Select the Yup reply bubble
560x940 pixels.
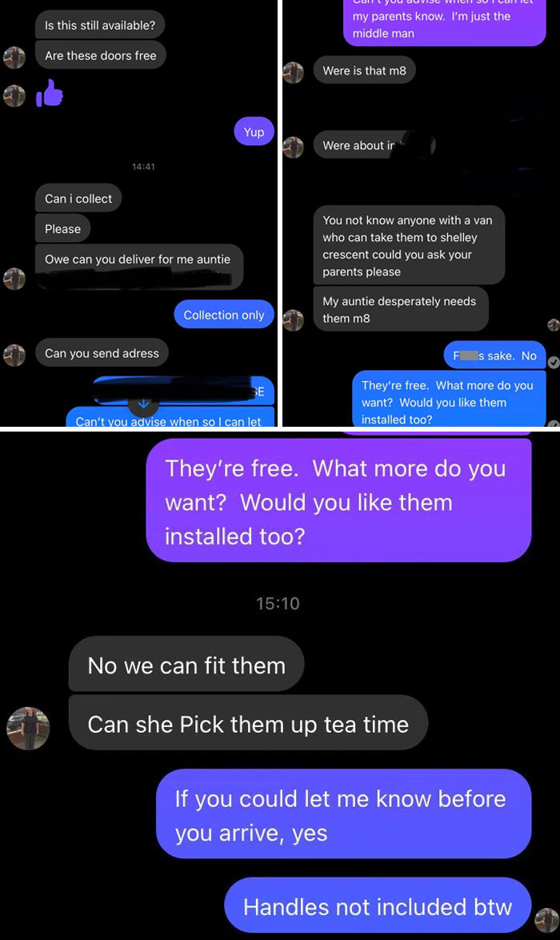click(x=254, y=132)
